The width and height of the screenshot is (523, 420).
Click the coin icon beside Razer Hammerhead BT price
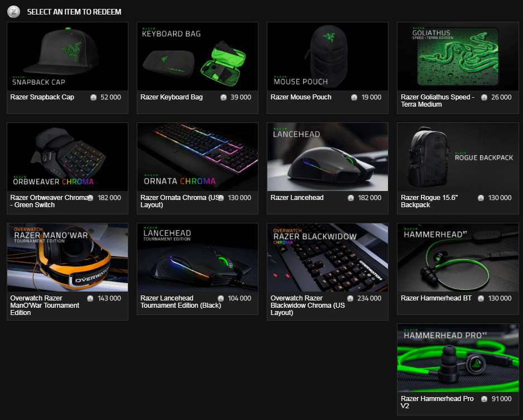(481, 298)
